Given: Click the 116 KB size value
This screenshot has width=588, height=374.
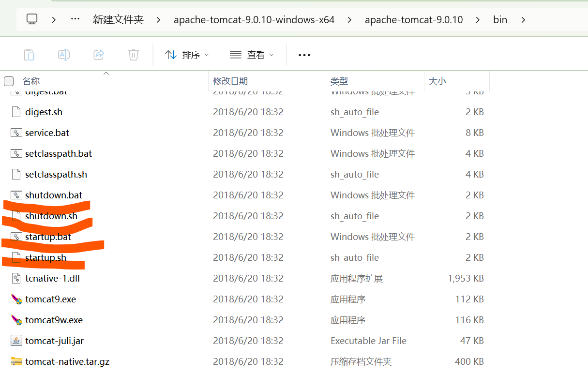Looking at the screenshot, I should (469, 320).
